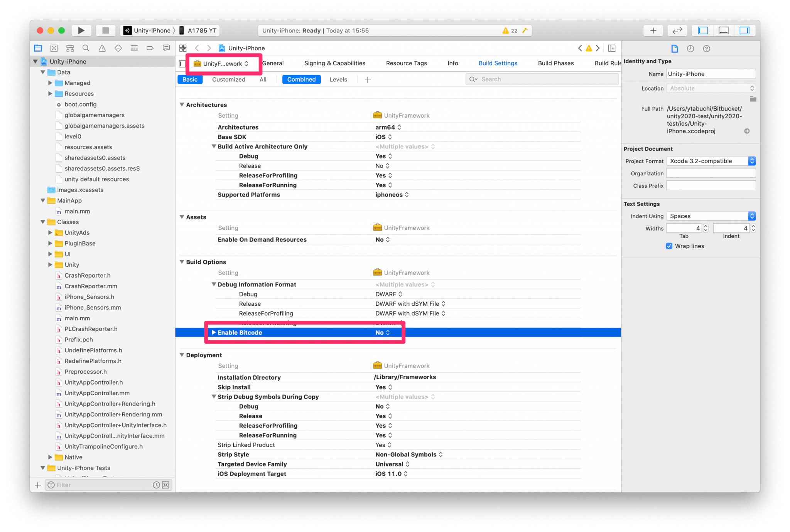Run the project with the play button

[x=81, y=30]
